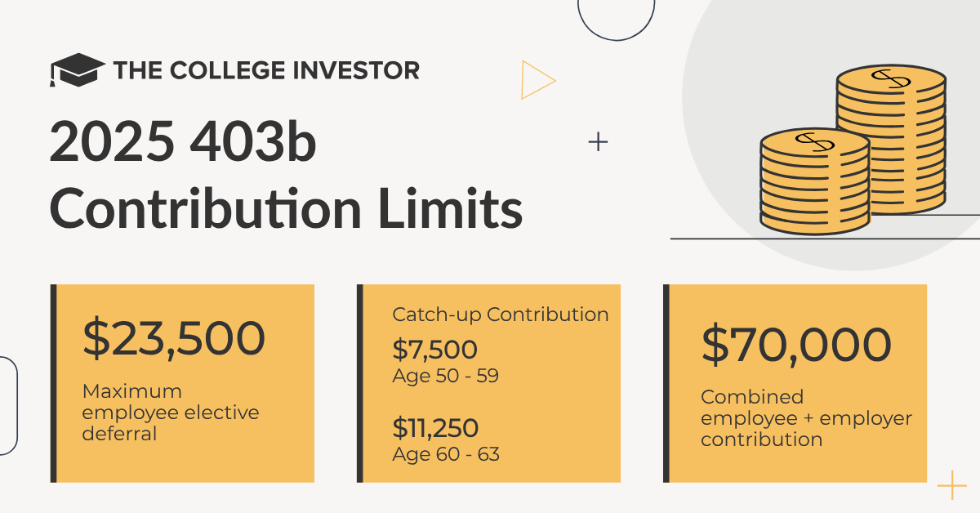This screenshot has width=980, height=513.
Task: Select the $11,250 catch-up amount
Action: (435, 428)
